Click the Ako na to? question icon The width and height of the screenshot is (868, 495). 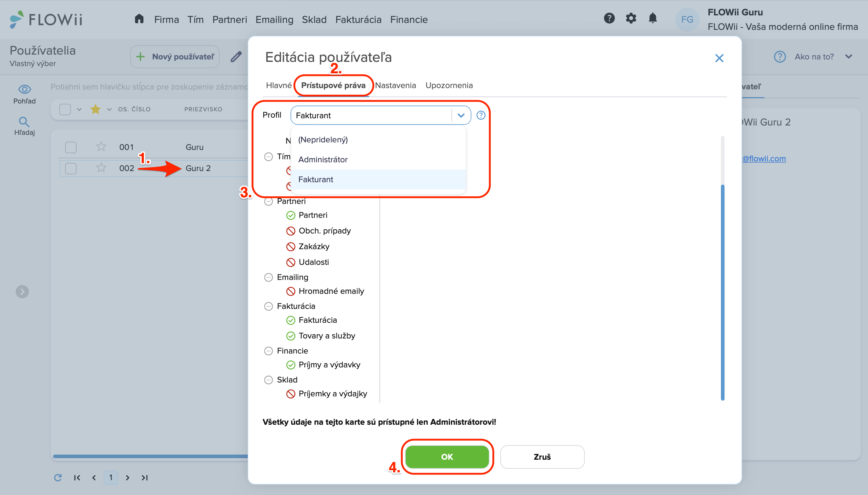780,56
